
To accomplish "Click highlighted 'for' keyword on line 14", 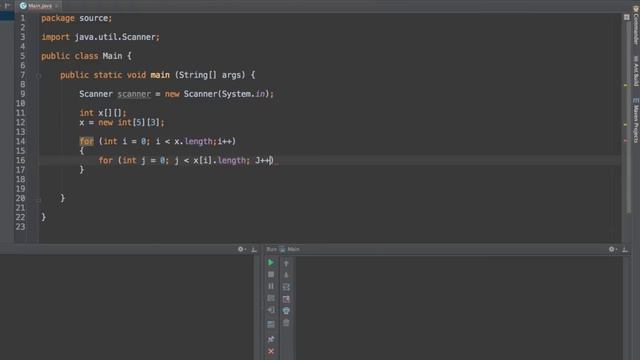I will tap(87, 141).
